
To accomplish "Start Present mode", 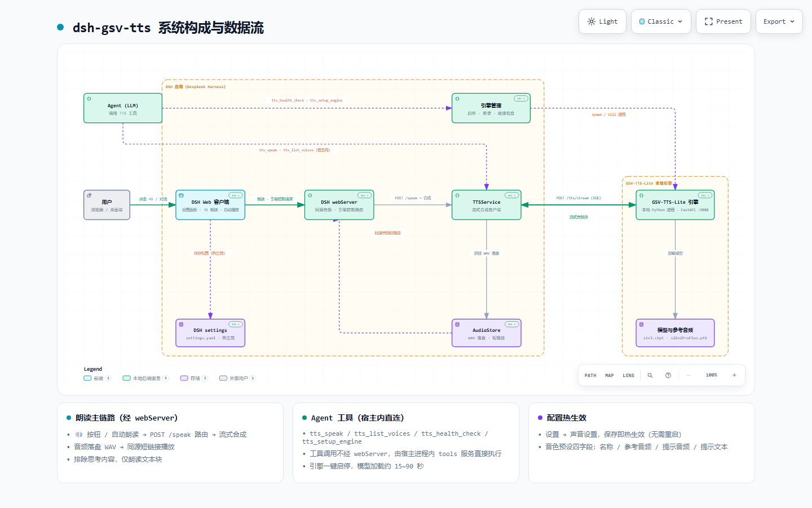I will pyautogui.click(x=723, y=21).
